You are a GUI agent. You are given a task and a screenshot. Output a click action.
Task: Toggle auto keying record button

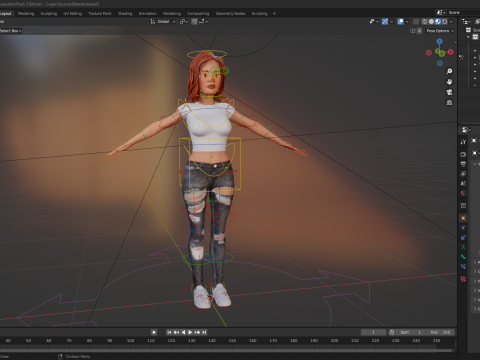click(x=154, y=332)
